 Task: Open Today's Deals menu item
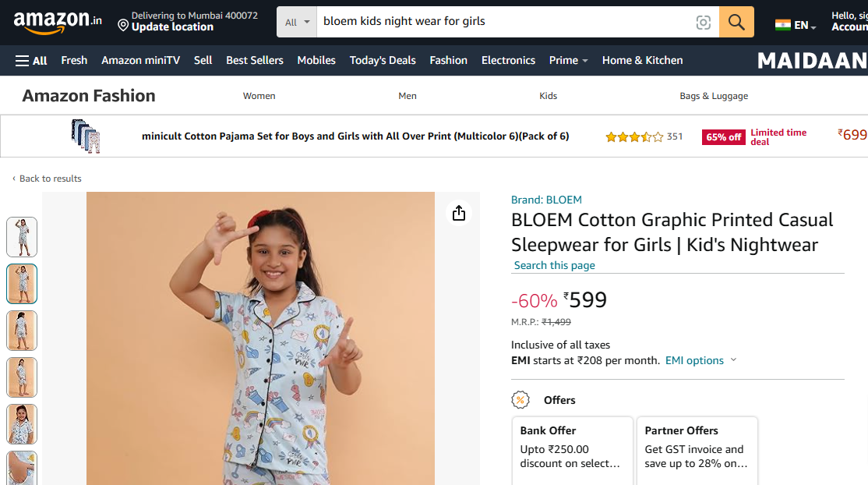click(x=383, y=60)
